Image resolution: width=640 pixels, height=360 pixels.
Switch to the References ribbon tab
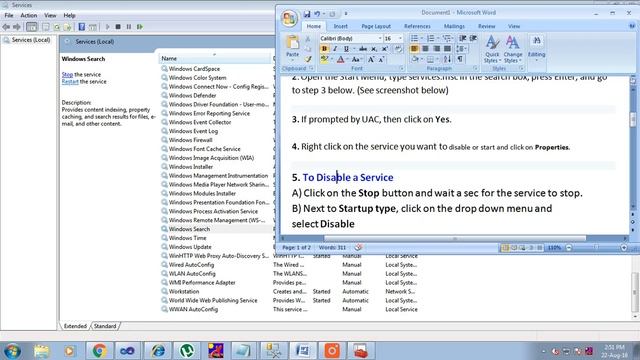click(x=417, y=26)
